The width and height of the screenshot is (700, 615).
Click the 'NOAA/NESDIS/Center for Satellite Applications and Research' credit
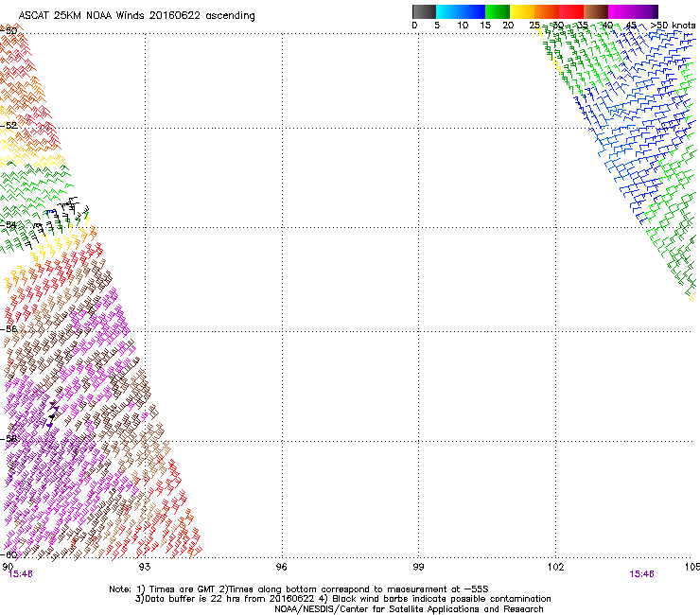(409, 609)
